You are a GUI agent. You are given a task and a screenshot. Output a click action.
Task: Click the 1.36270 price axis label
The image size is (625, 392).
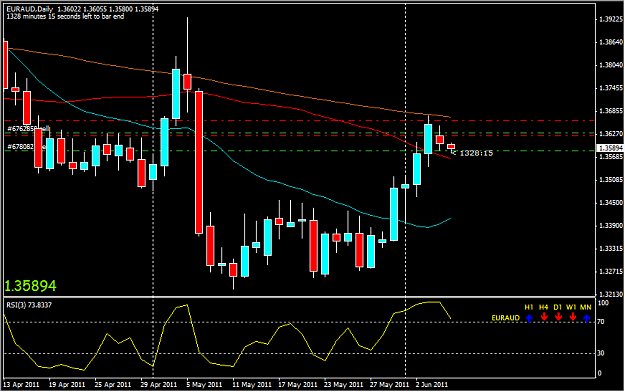click(x=611, y=134)
